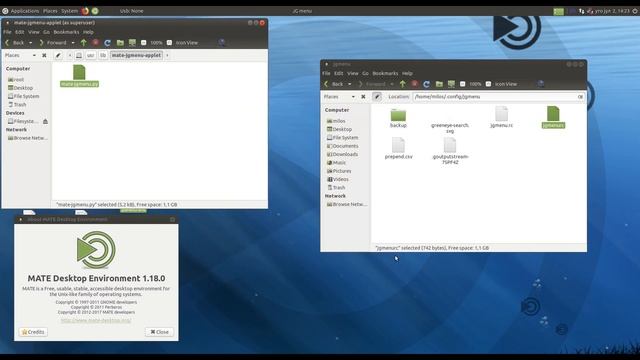Click the search icon in the jgmenu toolbar
640x360 pixels.
pyautogui.click(x=541, y=84)
